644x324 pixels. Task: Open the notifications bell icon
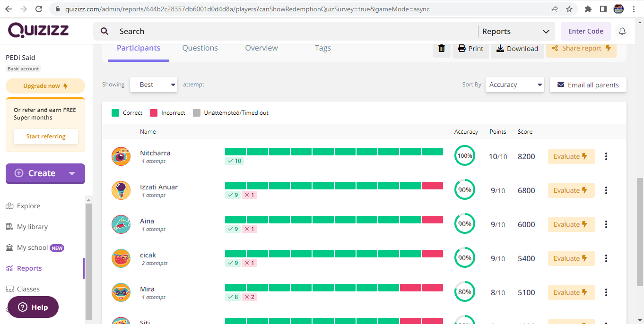[622, 31]
